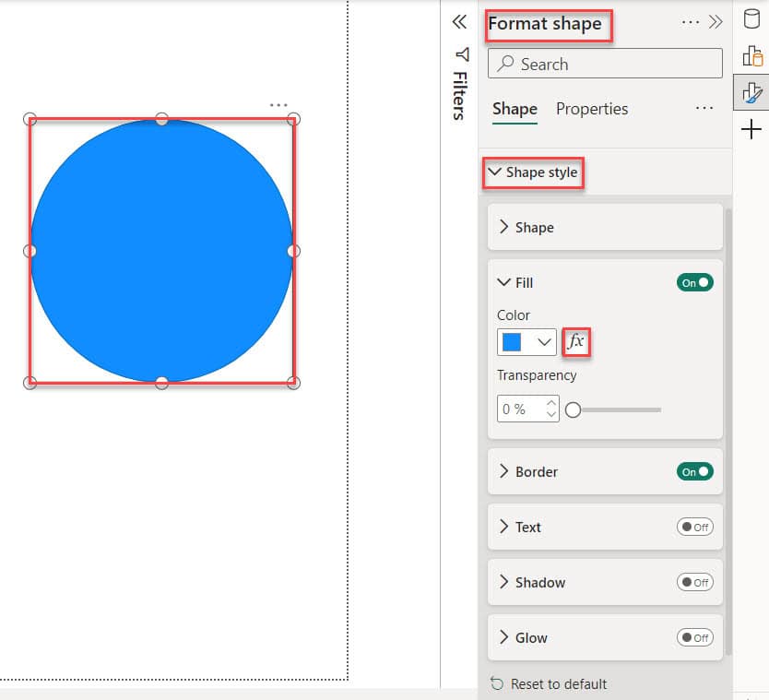Enable the Shadow toggle
The height and width of the screenshot is (700, 769).
click(x=695, y=582)
